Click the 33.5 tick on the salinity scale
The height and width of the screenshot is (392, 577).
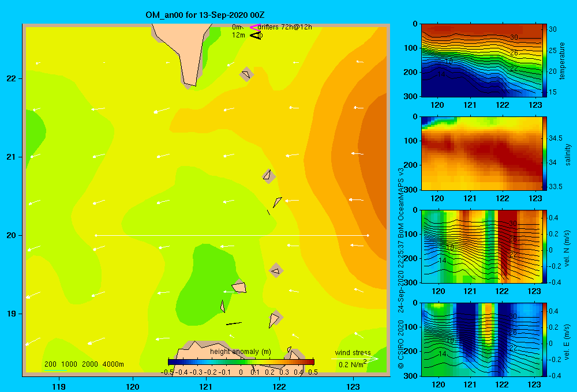coord(556,187)
